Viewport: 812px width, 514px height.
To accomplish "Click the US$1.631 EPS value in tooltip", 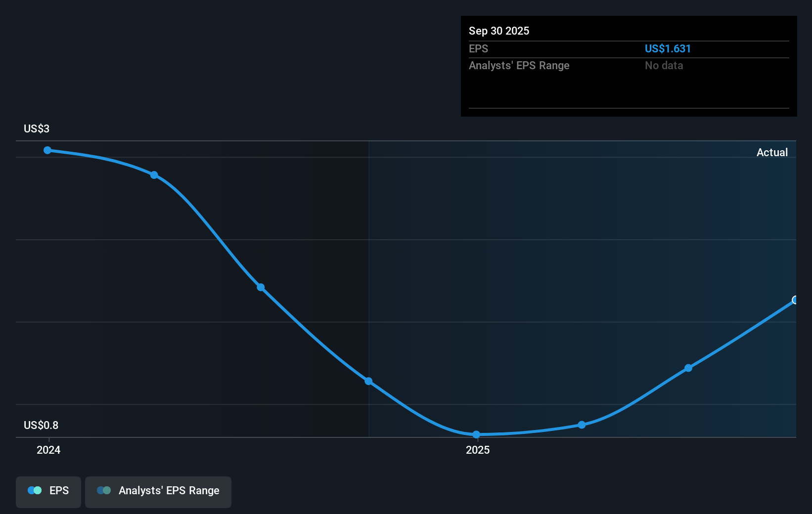I will (x=668, y=48).
